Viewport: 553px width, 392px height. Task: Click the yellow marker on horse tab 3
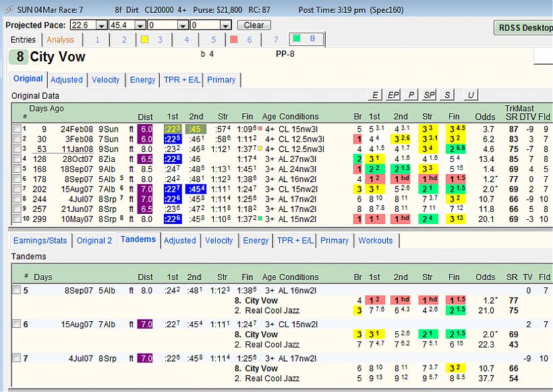pos(144,40)
